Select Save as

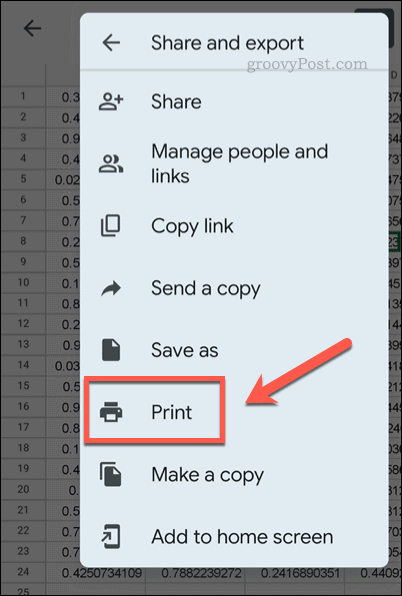(x=234, y=350)
